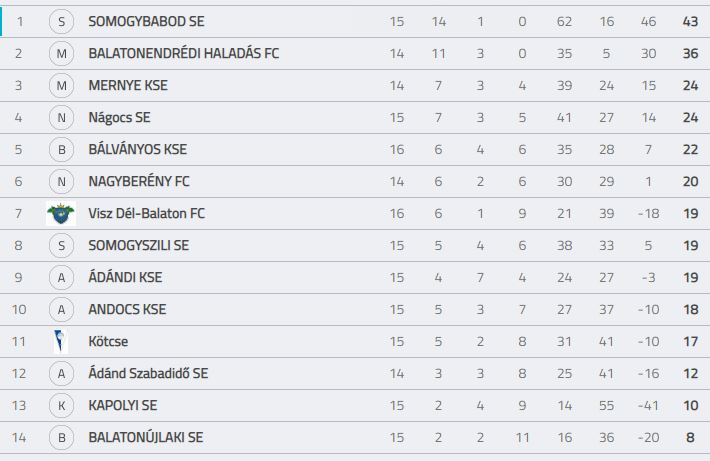Click the KAPOLYI SE 'K' badge
The width and height of the screenshot is (710, 461).
point(61,405)
